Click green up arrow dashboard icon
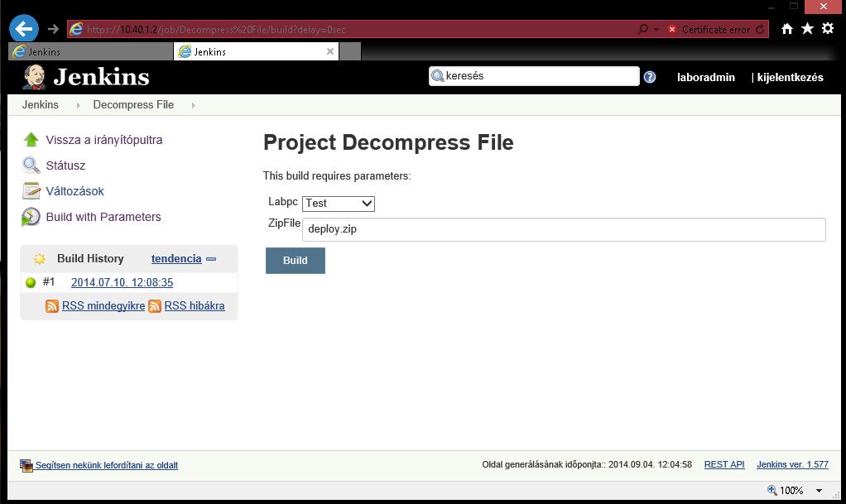The width and height of the screenshot is (846, 504). 31,140
